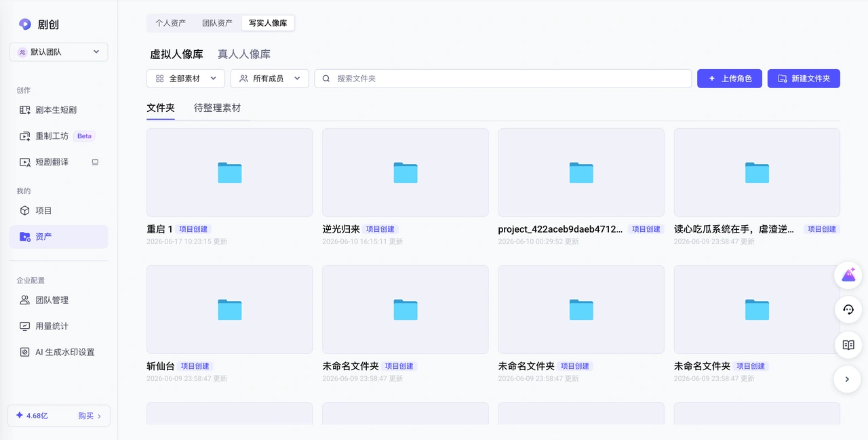Image resolution: width=868 pixels, height=440 pixels.
Task: Open the 斩仙台 folder thumbnail
Action: tap(229, 309)
